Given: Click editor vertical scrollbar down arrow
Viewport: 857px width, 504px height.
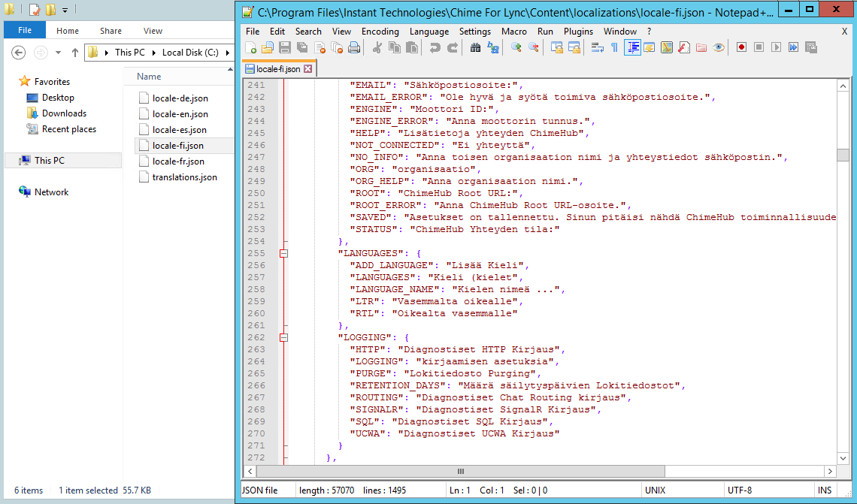Looking at the screenshot, I should [843, 459].
